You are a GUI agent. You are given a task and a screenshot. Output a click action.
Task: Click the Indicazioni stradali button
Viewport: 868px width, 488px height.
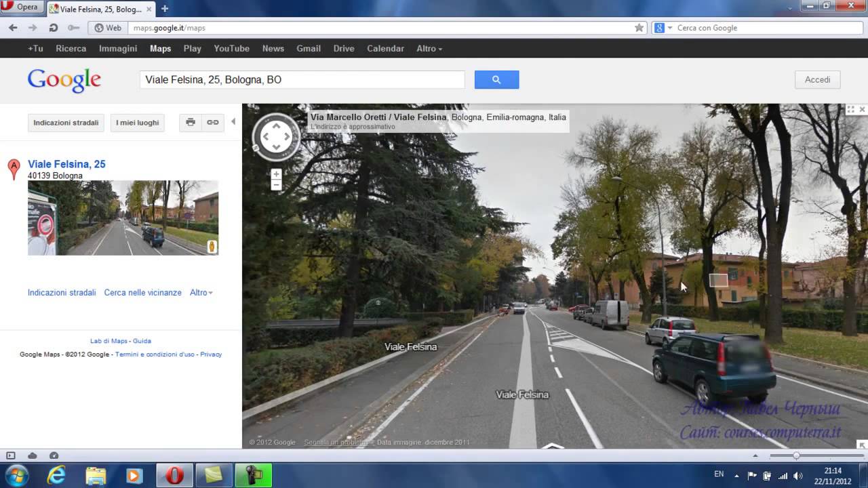(66, 123)
